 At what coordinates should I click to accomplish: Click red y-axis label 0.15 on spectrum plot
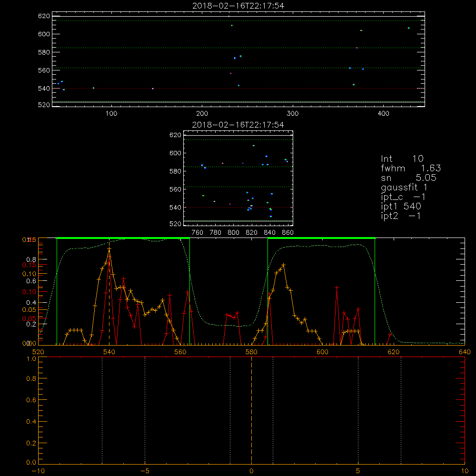click(29, 265)
